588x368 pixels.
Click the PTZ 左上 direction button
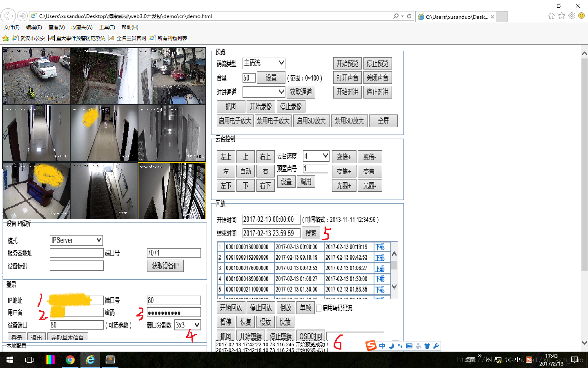click(226, 157)
